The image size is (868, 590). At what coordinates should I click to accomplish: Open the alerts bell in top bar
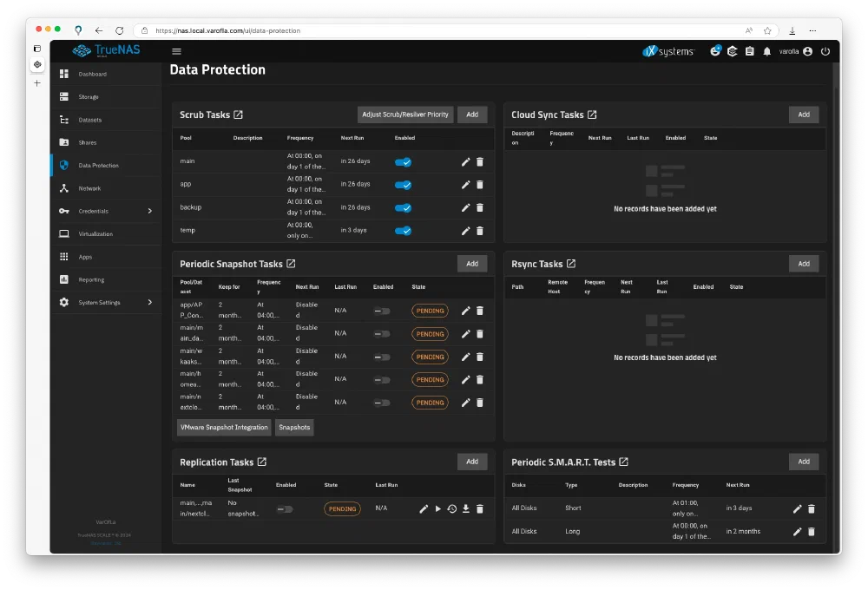tap(766, 52)
